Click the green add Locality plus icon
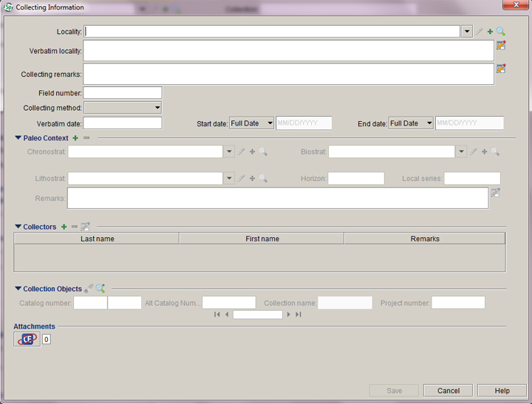 pyautogui.click(x=490, y=32)
